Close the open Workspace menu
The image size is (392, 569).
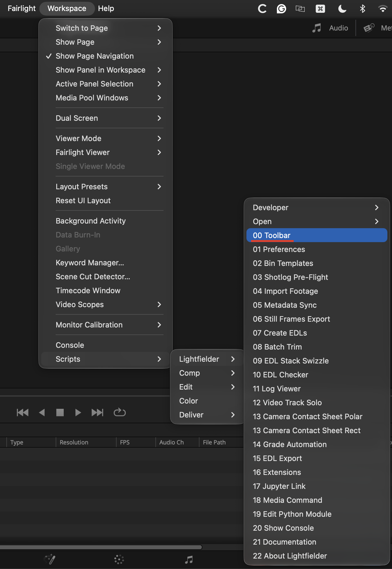pyautogui.click(x=67, y=8)
